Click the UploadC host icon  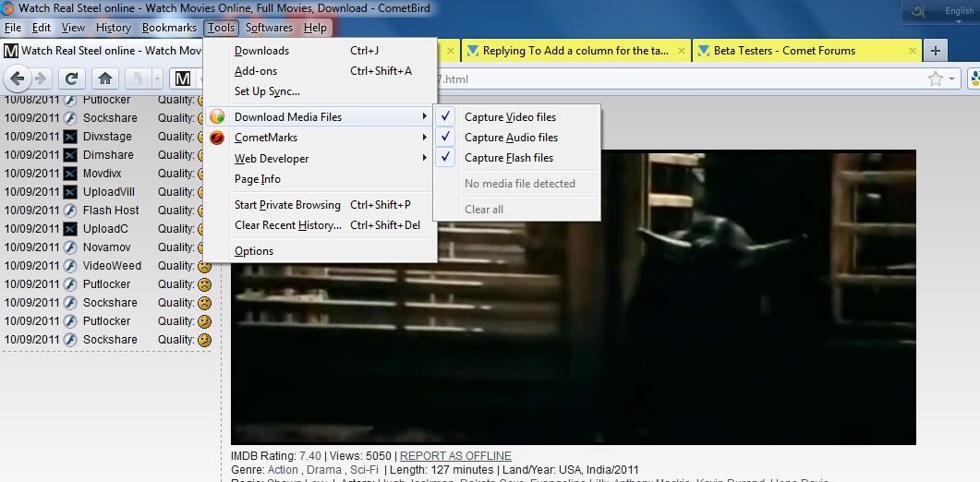[x=70, y=229]
